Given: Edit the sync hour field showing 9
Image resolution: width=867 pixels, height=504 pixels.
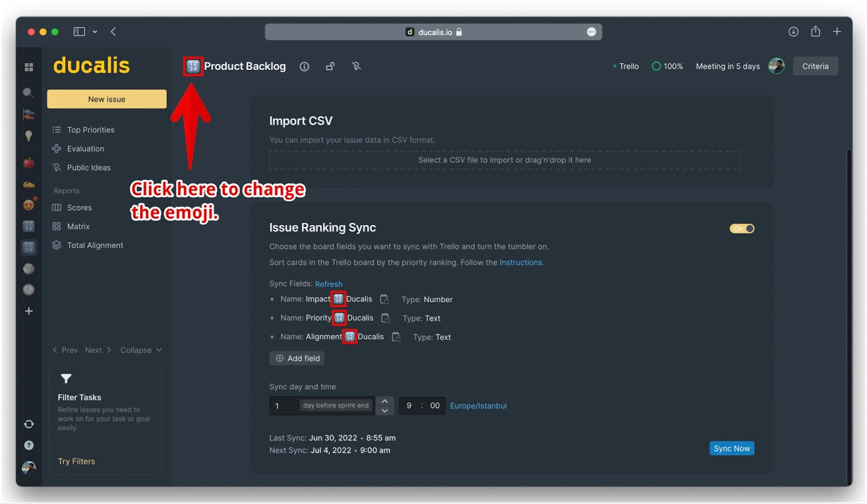Looking at the screenshot, I should (x=409, y=405).
